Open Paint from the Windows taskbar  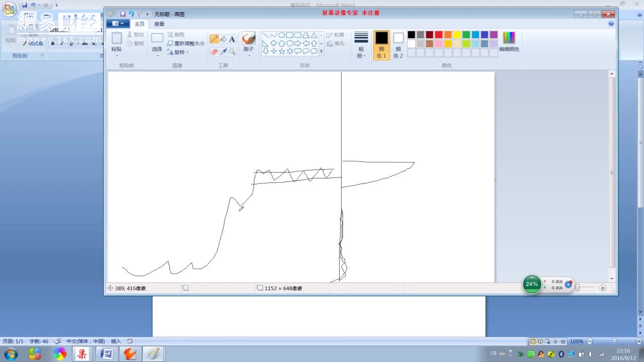tap(152, 354)
